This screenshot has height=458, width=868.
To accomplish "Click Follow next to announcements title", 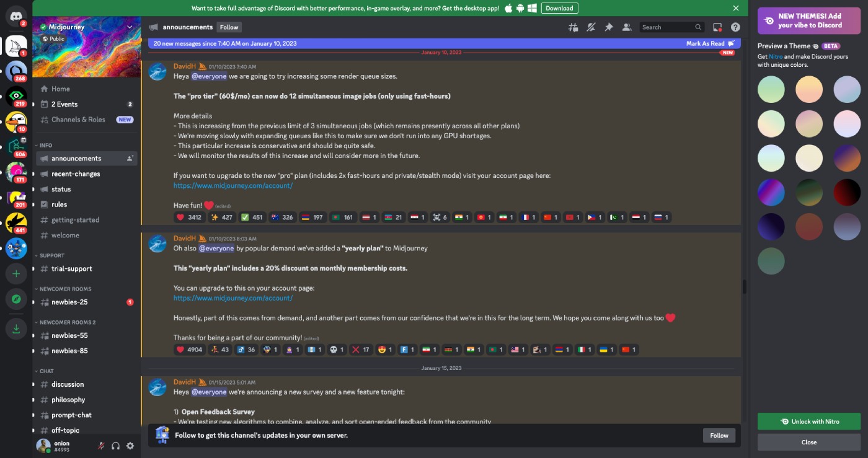I will pyautogui.click(x=229, y=27).
